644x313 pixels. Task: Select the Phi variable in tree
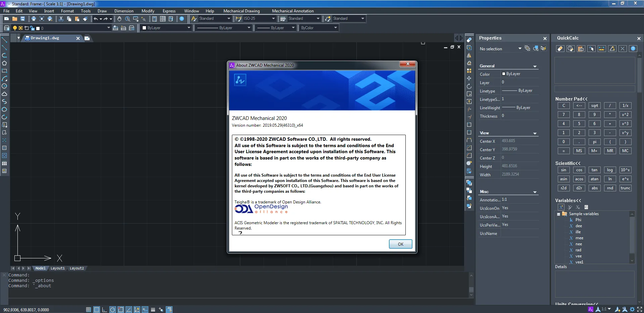[x=578, y=220]
